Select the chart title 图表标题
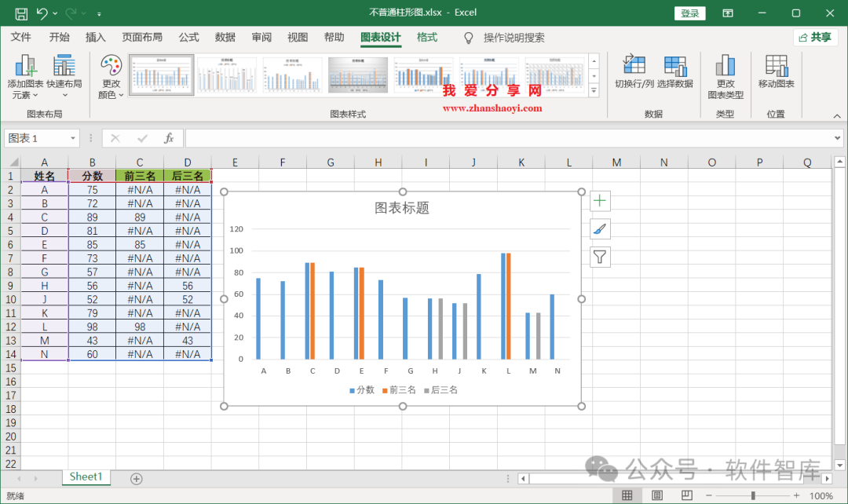This screenshot has width=848, height=504. (x=402, y=208)
